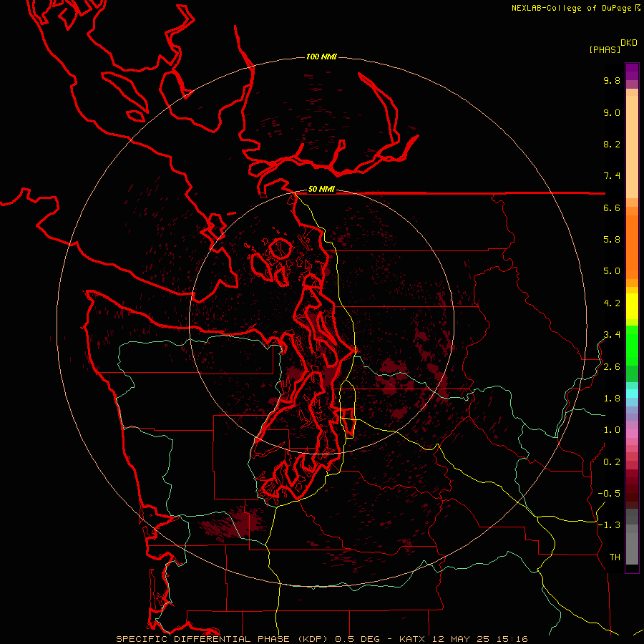The image size is (644, 644).
Task: Click the 7.4 scale value
Action: 612,176
